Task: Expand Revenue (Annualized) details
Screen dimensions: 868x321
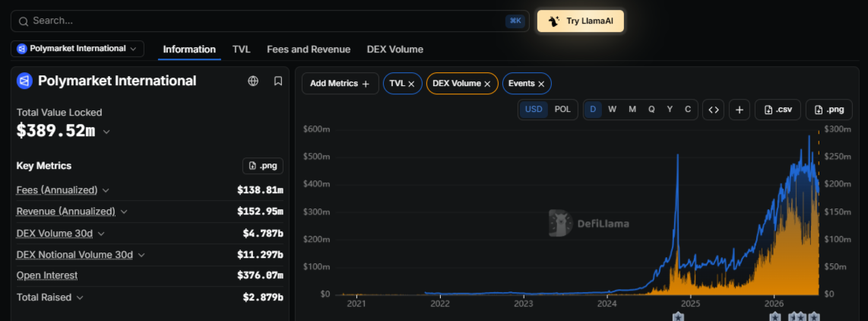Action: point(124,211)
